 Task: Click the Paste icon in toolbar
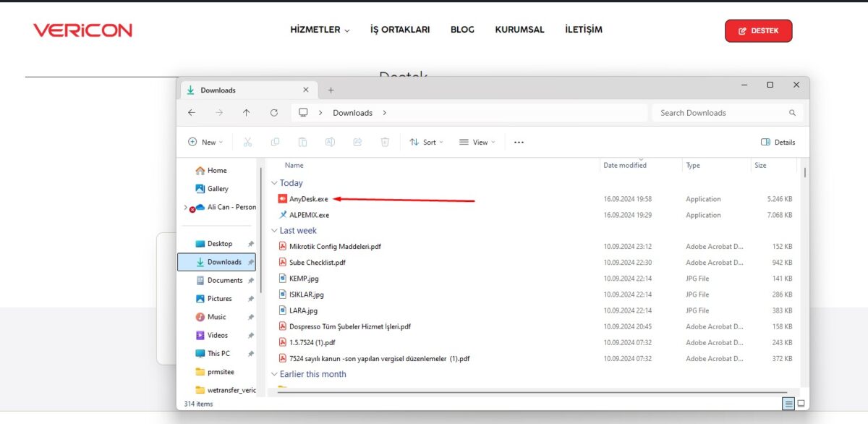(302, 142)
